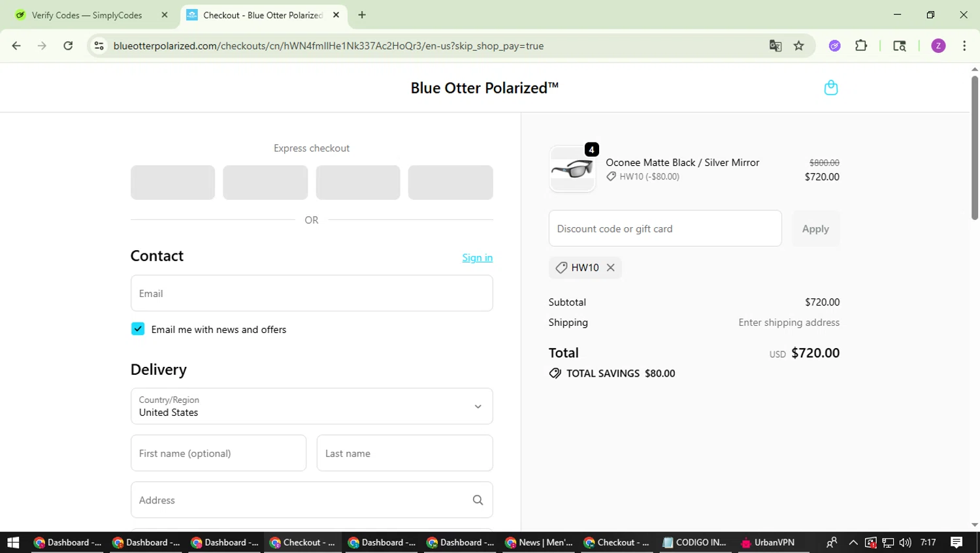Click the people icon in system tray
This screenshot has height=553, width=980.
click(x=832, y=543)
